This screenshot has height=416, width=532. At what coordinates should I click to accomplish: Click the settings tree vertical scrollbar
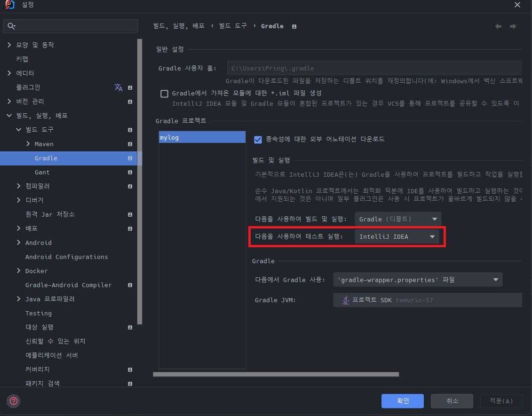click(x=139, y=181)
